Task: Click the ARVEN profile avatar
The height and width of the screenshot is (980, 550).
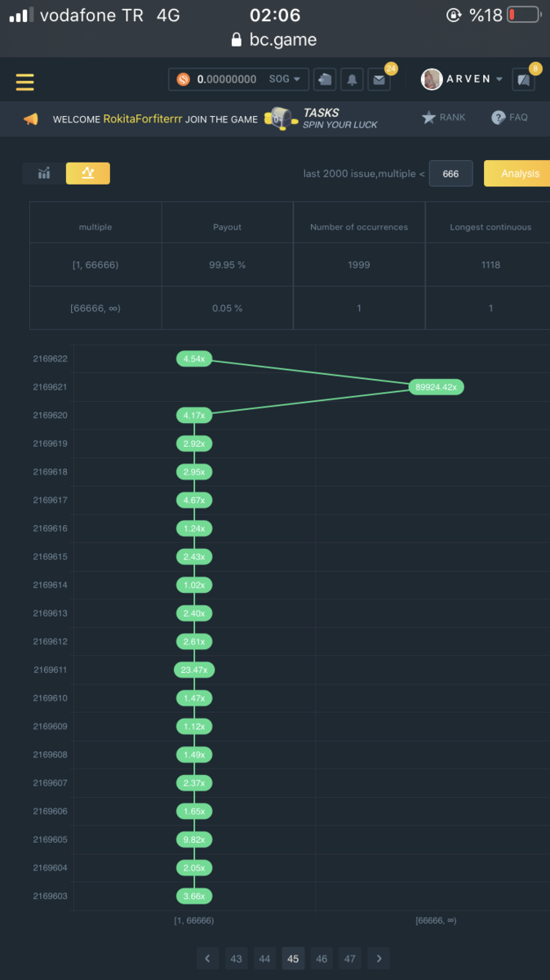Action: (x=432, y=79)
